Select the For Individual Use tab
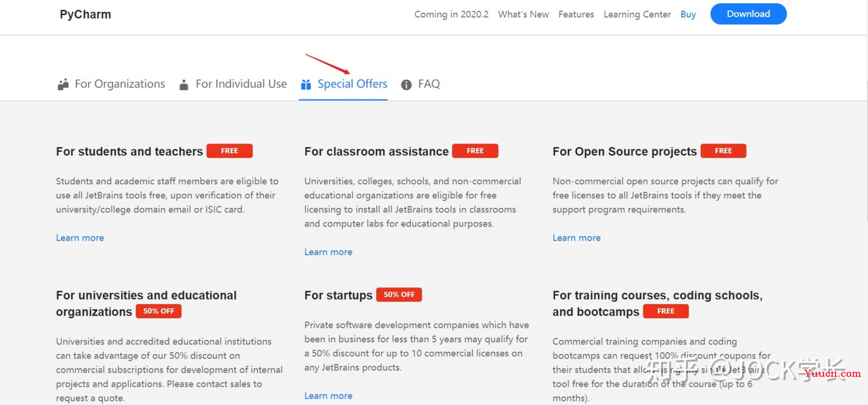This screenshot has height=405, width=868. tap(233, 84)
